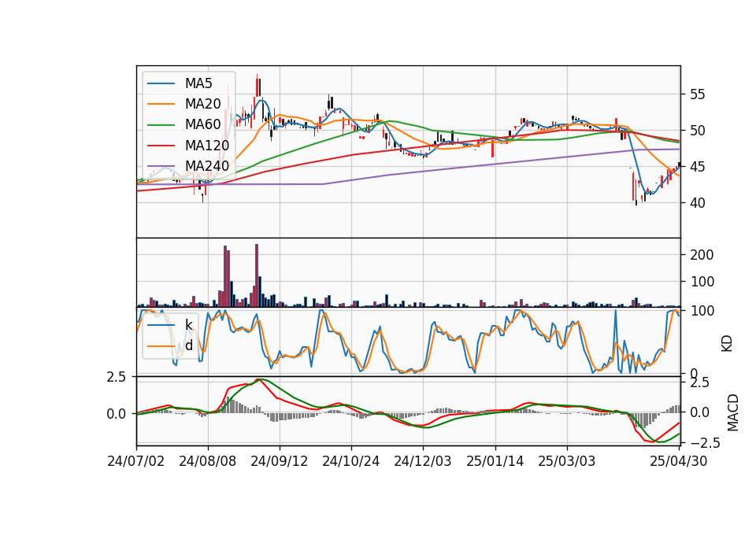The width and height of the screenshot is (756, 543).
Task: Click the 24/10/24 date axis label
Action: pyautogui.click(x=351, y=461)
